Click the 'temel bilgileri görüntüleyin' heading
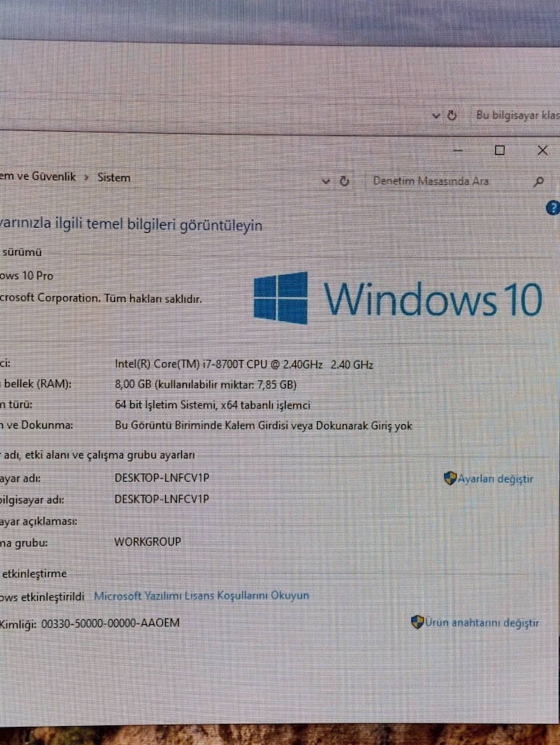560x745 pixels. point(175,224)
